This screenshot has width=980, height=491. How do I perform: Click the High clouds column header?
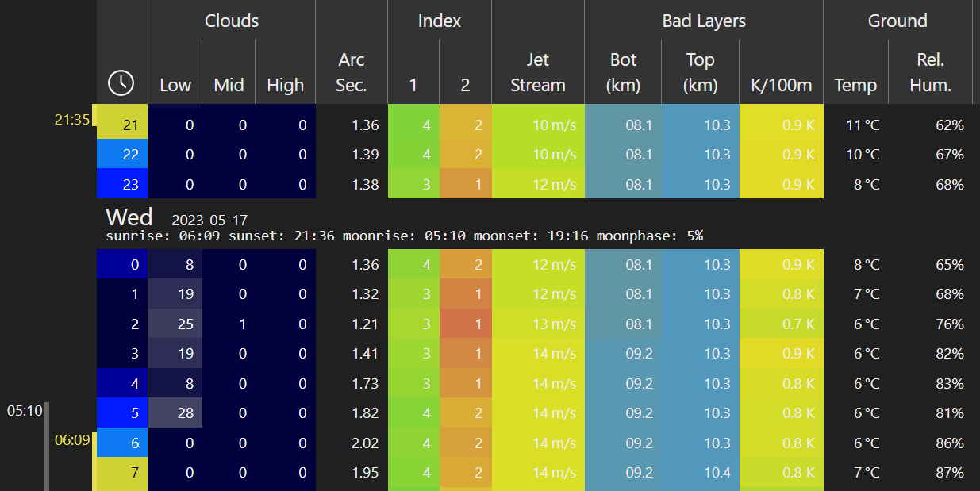tap(286, 85)
